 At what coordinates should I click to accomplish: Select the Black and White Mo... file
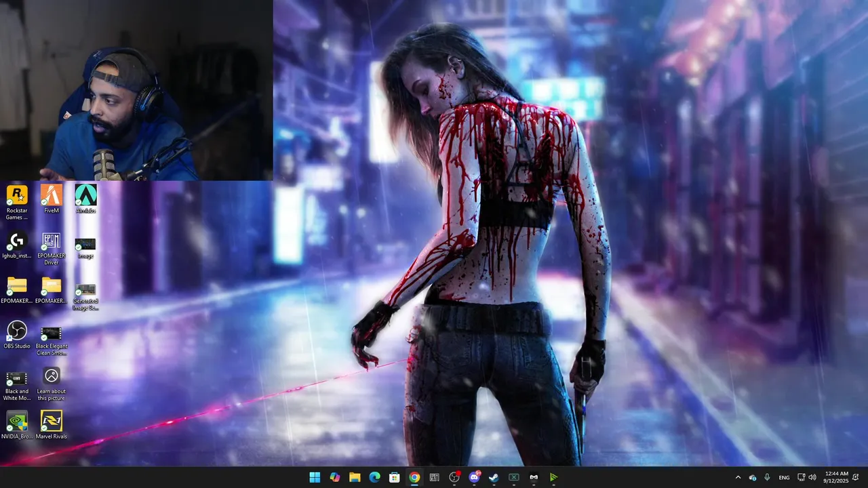click(x=17, y=386)
